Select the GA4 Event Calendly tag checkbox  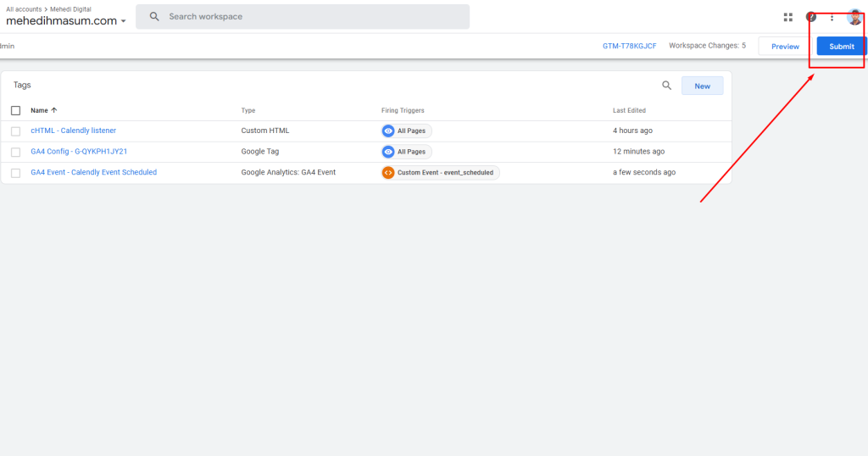15,173
